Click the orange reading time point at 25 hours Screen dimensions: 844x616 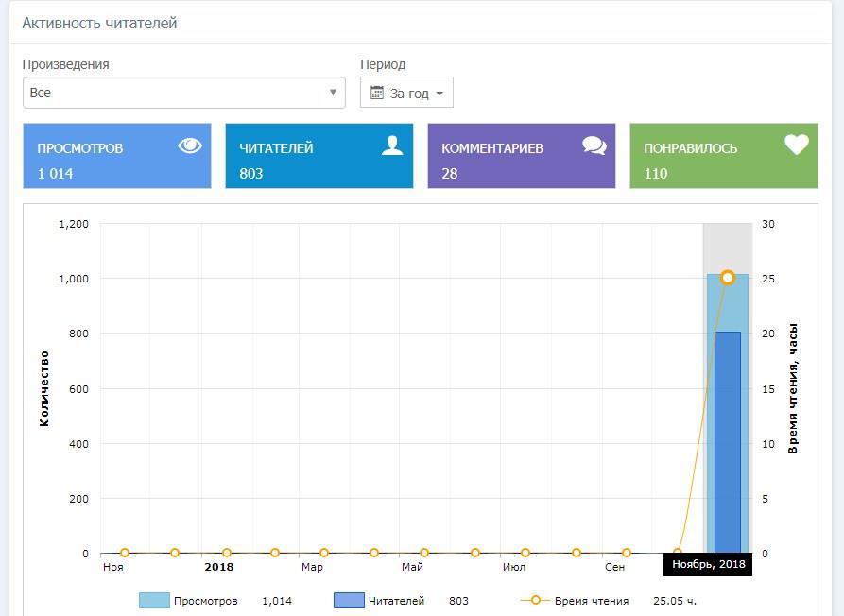click(x=728, y=278)
